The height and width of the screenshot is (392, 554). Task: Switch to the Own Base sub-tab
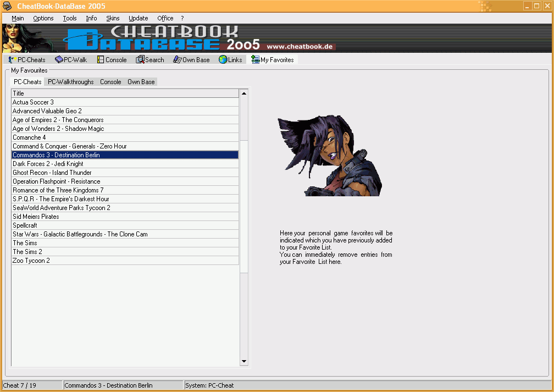coord(141,82)
